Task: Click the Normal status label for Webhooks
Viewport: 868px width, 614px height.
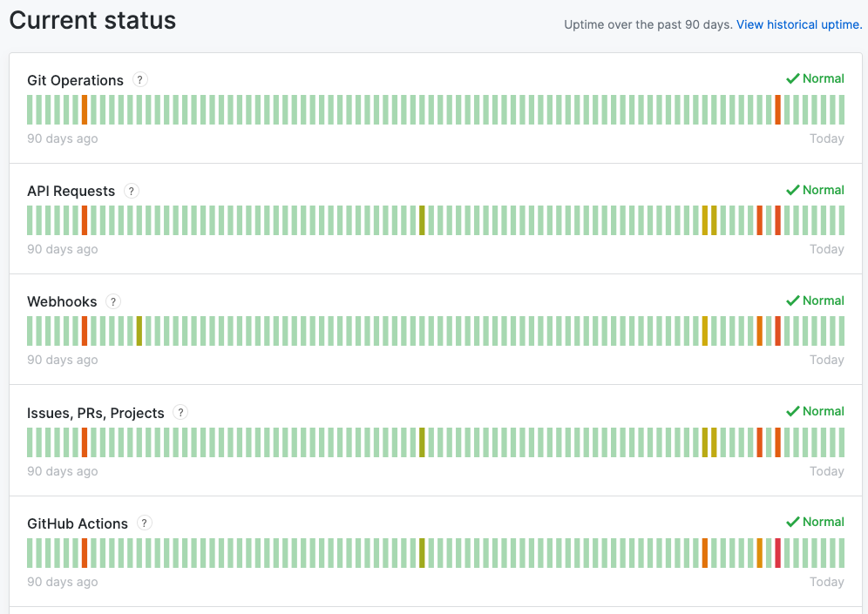Action: 823,300
